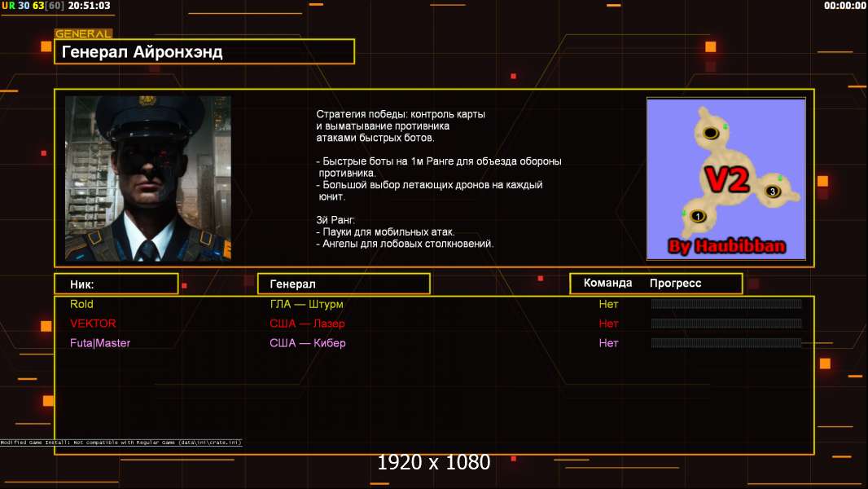Select player name 'Rold'
The image size is (868, 489).
point(81,304)
